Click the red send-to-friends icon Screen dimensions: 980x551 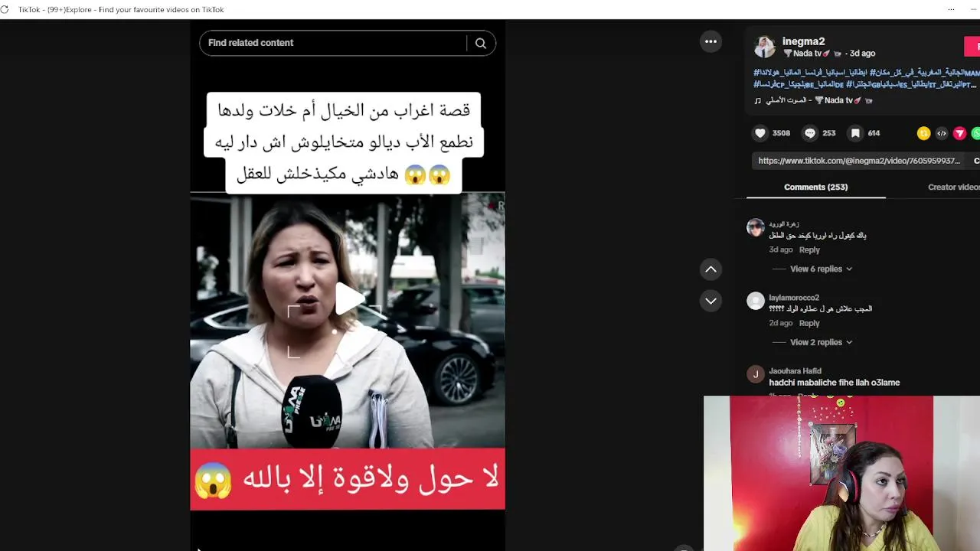[x=959, y=133]
